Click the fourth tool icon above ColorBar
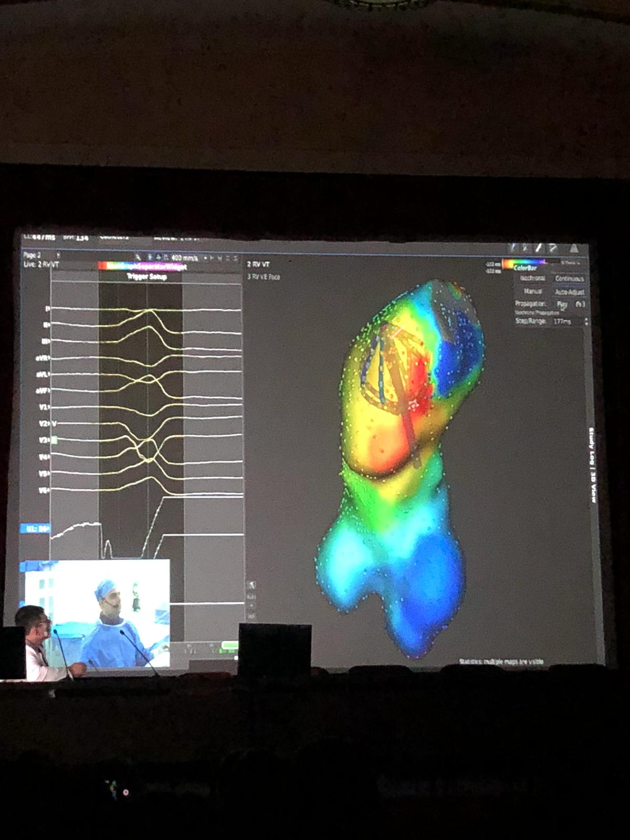This screenshot has height=840, width=630. [x=553, y=248]
